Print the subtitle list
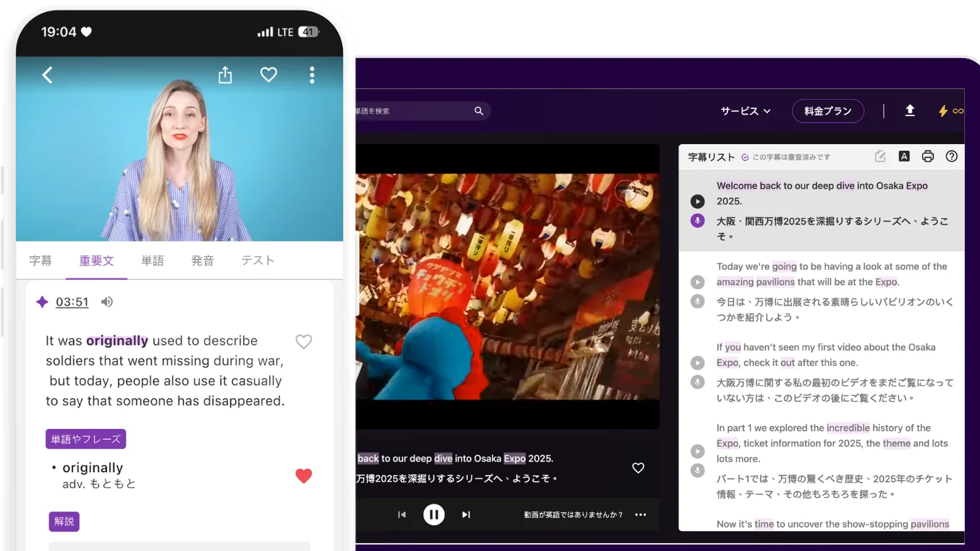 pyautogui.click(x=928, y=156)
